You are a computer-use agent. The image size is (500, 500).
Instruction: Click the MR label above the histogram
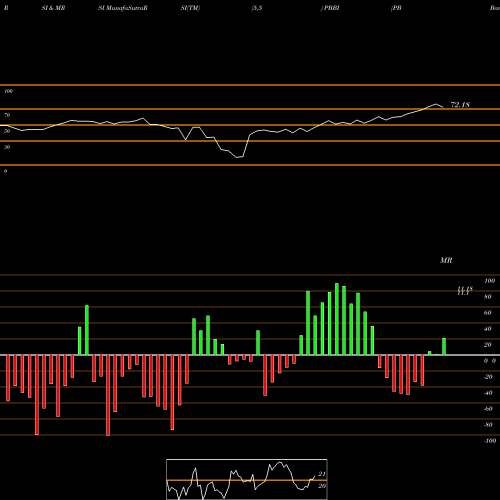(x=446, y=260)
